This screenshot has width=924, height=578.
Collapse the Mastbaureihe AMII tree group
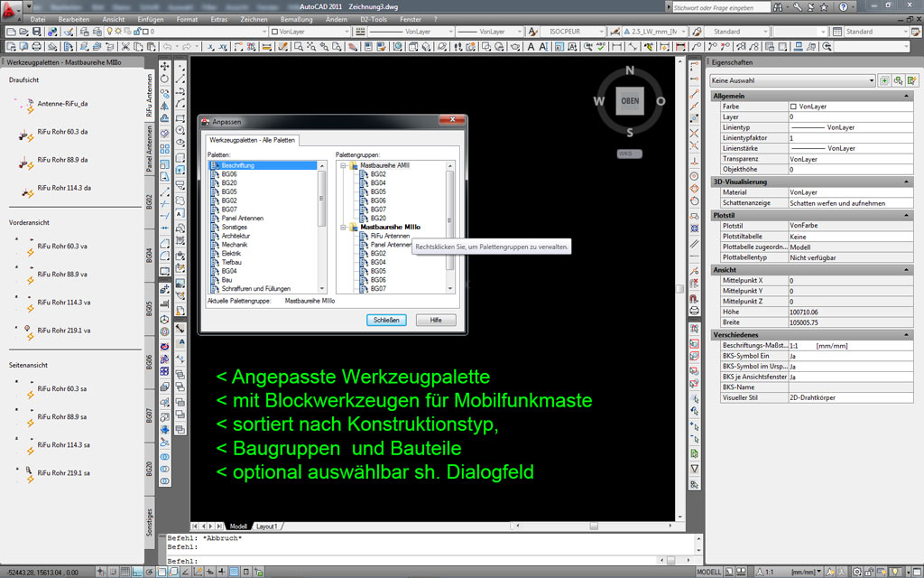pos(343,166)
